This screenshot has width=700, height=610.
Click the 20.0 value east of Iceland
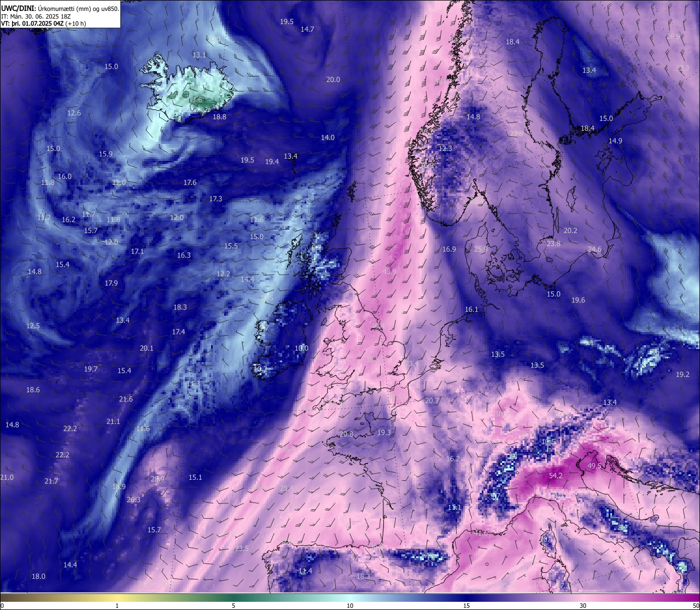[333, 79]
